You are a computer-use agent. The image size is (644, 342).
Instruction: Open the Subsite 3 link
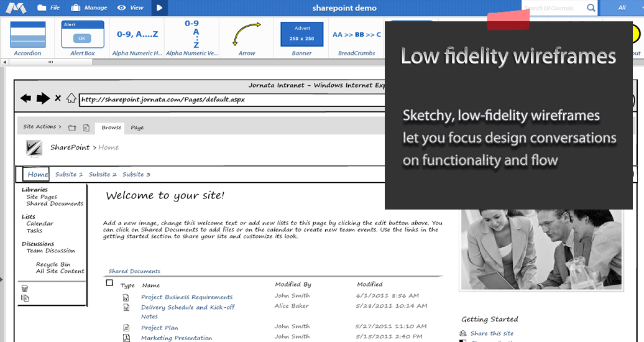(136, 174)
